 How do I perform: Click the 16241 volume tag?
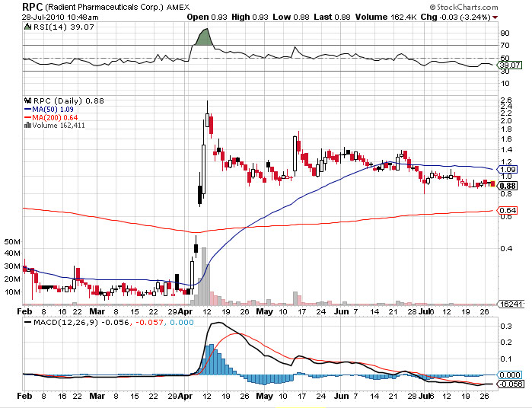click(511, 304)
